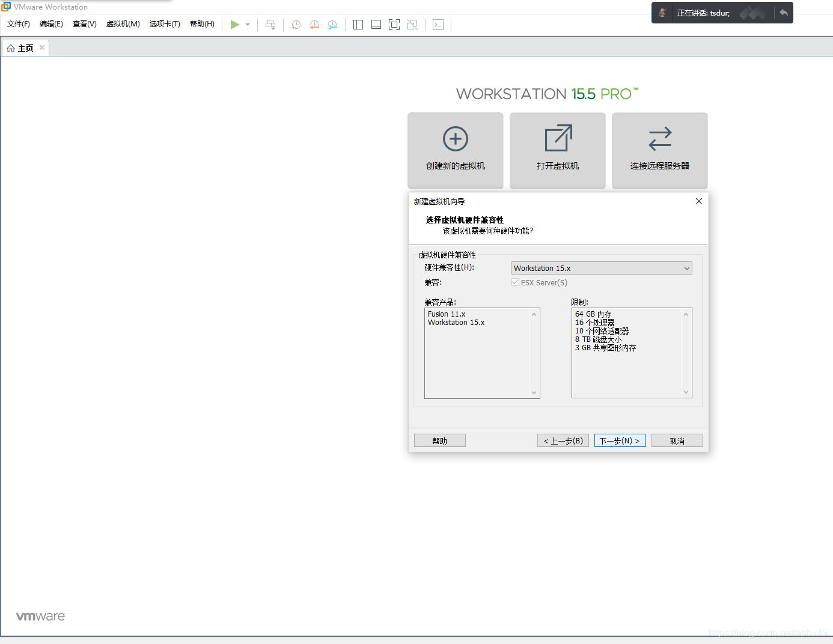Open the power options dropdown arrow
Screen dimensions: 833x644
tap(248, 25)
